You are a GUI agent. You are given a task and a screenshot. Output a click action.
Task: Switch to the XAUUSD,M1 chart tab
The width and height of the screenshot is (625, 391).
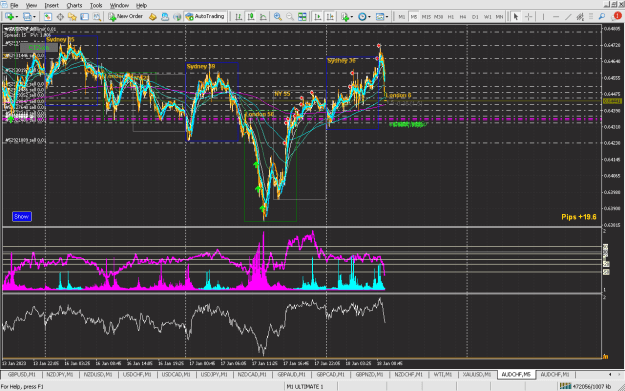477,375
